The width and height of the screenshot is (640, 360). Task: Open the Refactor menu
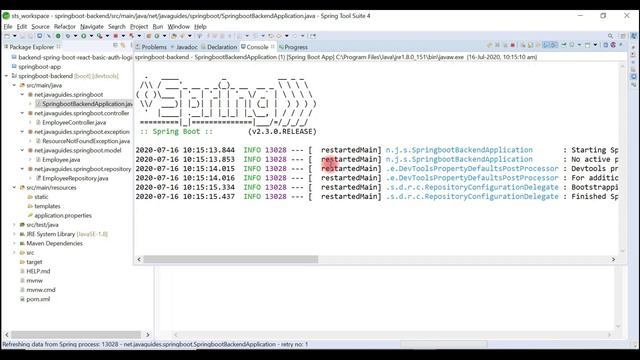pos(64,27)
